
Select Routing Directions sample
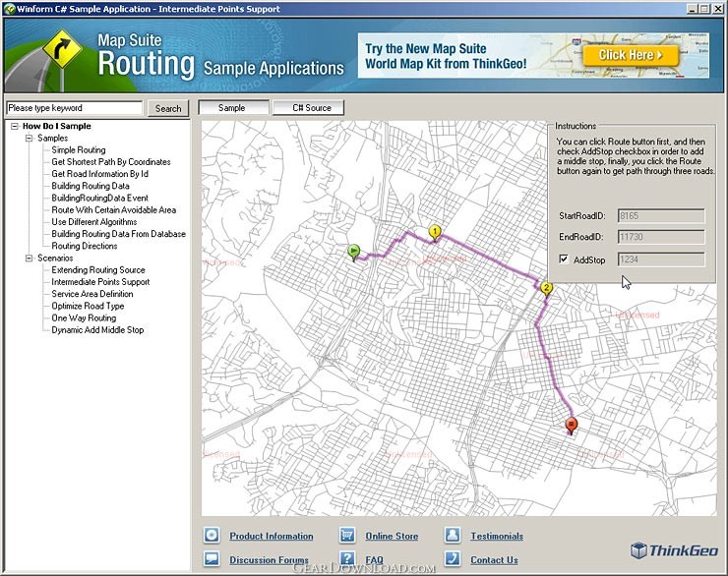[85, 247]
